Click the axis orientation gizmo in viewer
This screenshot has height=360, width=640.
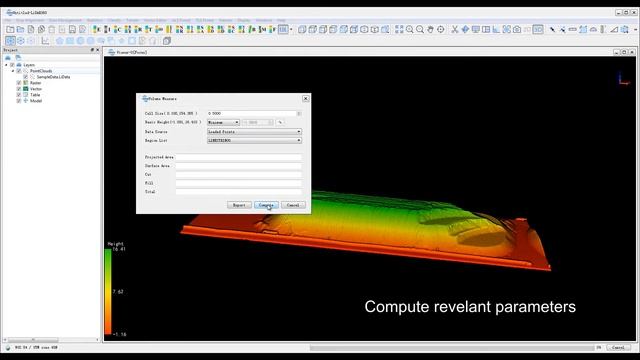coord(624,78)
